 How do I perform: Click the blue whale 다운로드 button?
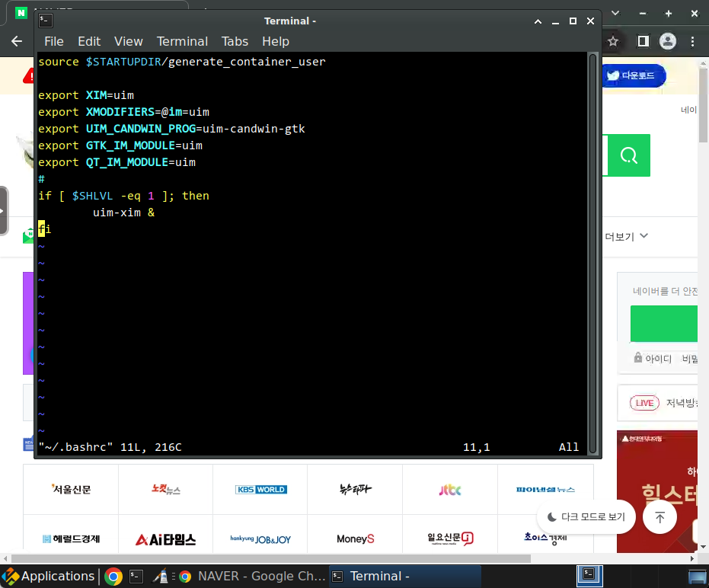(634, 75)
